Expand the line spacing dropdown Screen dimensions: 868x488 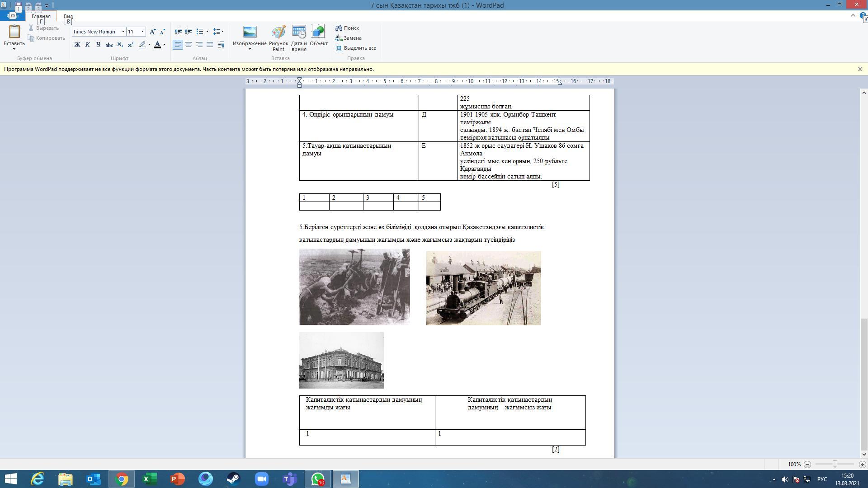tap(219, 32)
